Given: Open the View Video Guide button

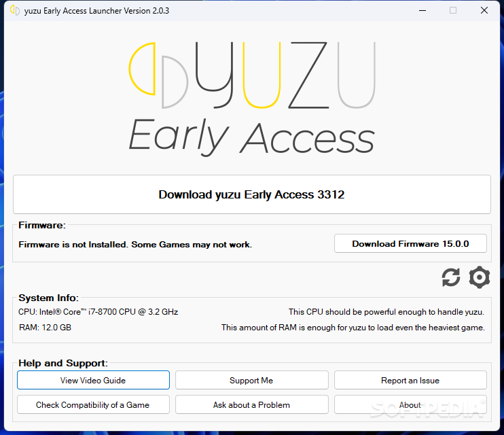Looking at the screenshot, I should click(93, 380).
